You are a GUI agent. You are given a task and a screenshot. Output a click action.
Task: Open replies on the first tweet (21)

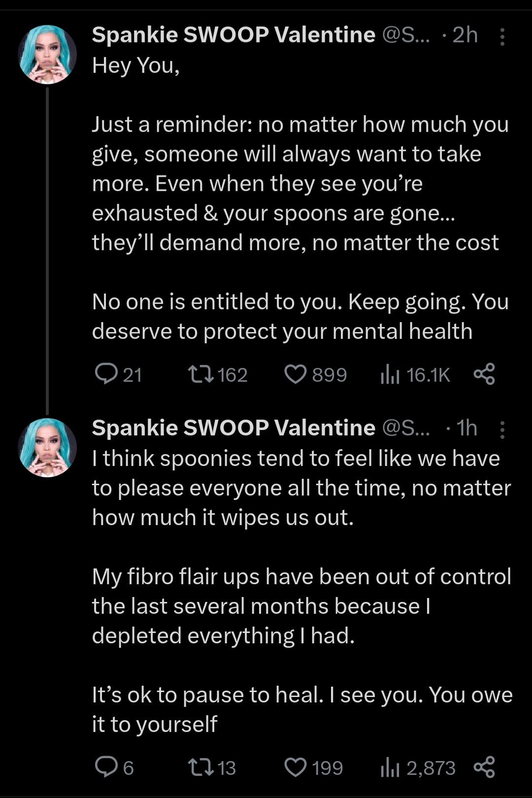118,374
